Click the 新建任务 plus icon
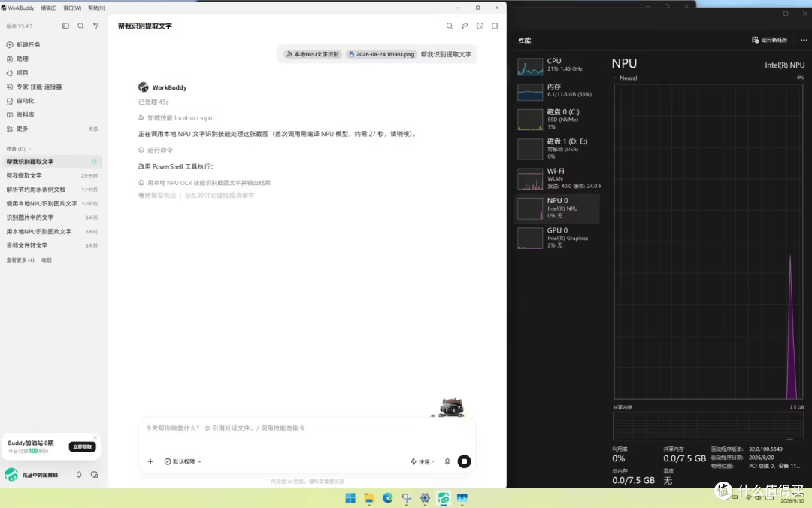This screenshot has height=508, width=812. pyautogui.click(x=10, y=45)
